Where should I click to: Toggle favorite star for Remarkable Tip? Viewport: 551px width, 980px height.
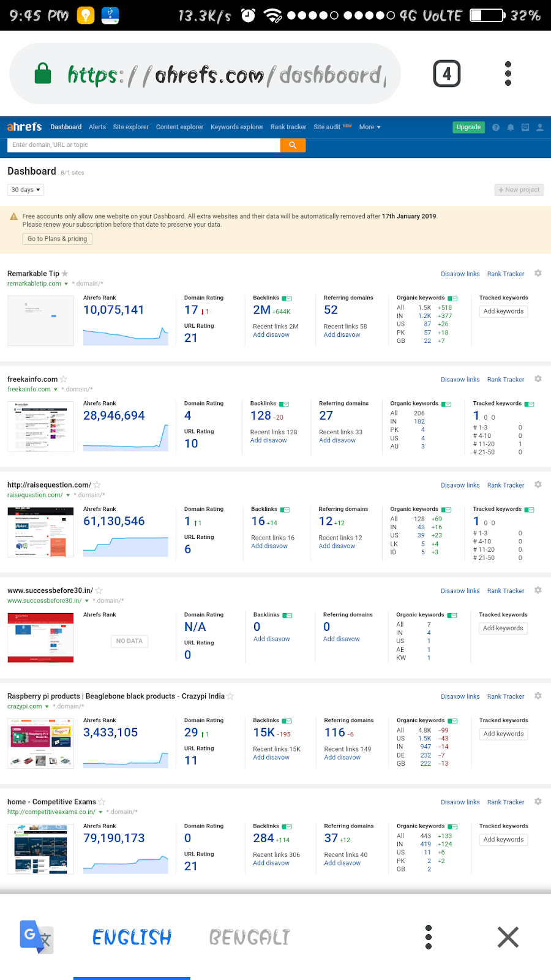click(65, 274)
